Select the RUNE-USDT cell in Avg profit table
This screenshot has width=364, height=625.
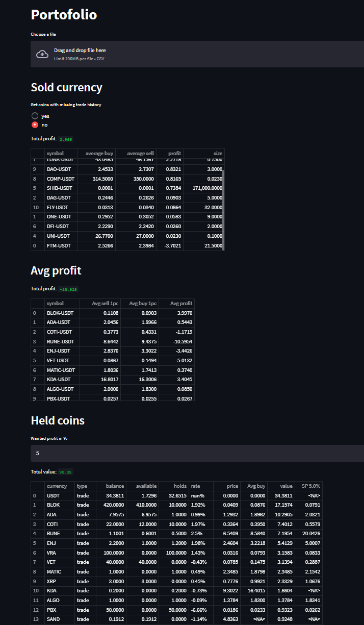60,341
